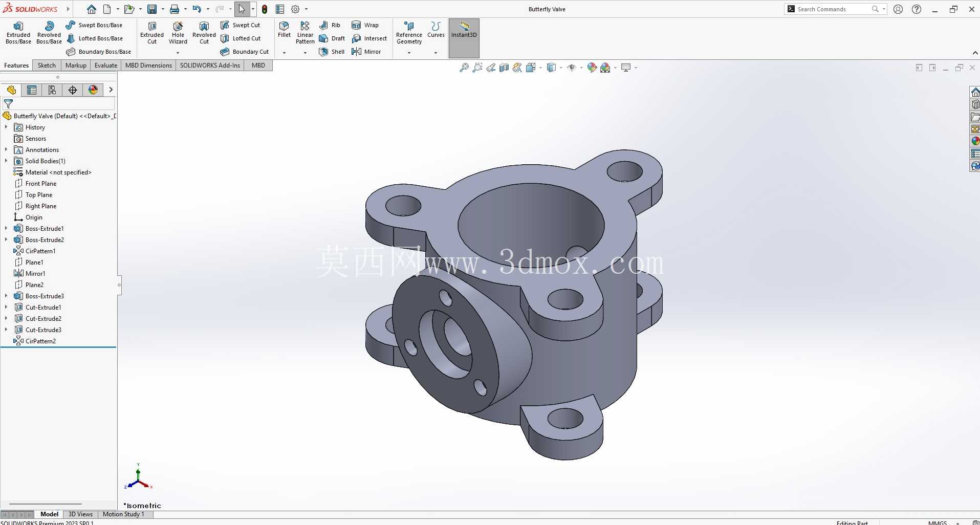
Task: Open the Hole Wizard tool
Action: tap(178, 33)
